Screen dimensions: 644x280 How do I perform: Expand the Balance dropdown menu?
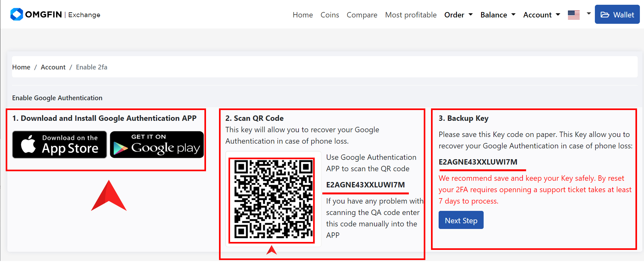point(498,15)
